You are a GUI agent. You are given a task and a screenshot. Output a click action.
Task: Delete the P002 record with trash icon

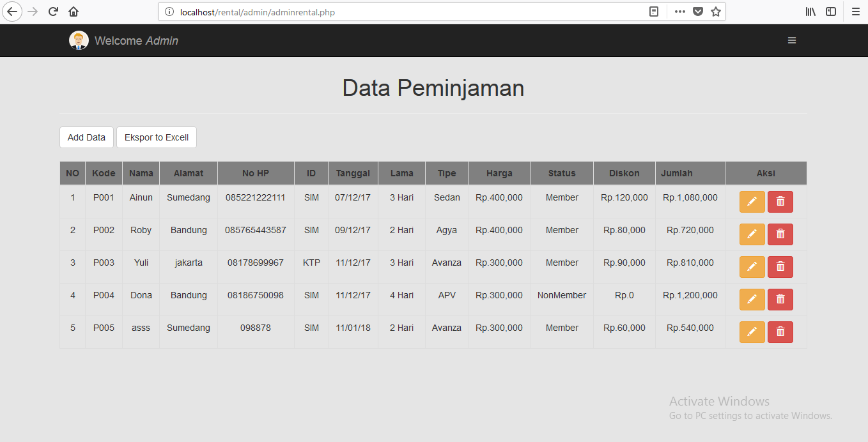[x=780, y=234]
